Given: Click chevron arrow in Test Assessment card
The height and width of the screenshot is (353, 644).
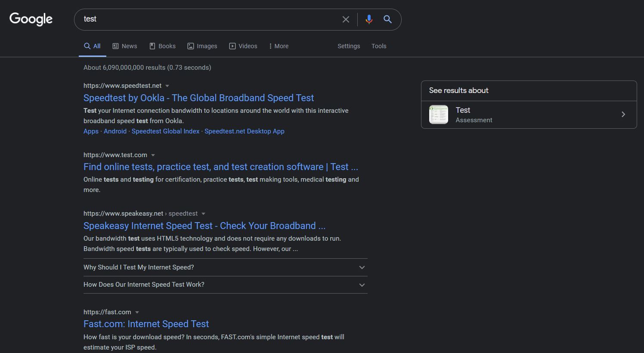Looking at the screenshot, I should [x=623, y=115].
